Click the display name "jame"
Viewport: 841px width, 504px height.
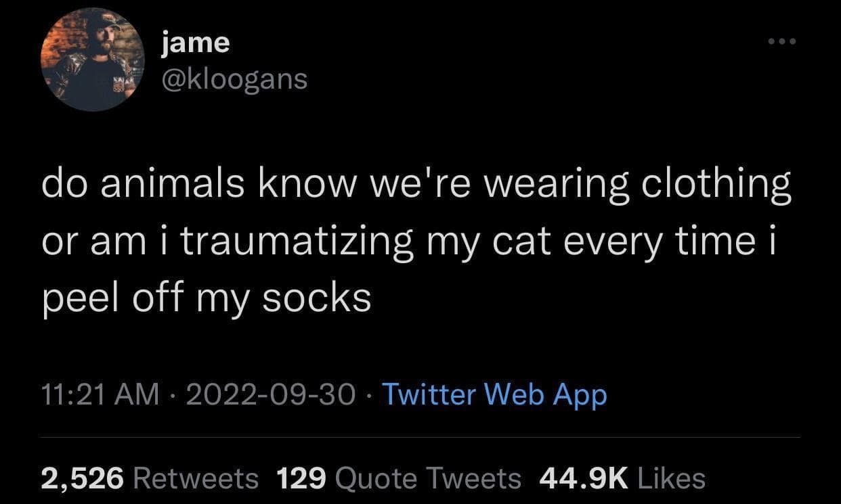(194, 42)
